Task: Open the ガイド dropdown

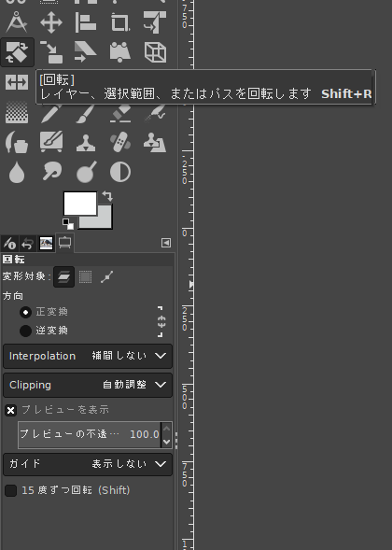Action: (x=88, y=464)
